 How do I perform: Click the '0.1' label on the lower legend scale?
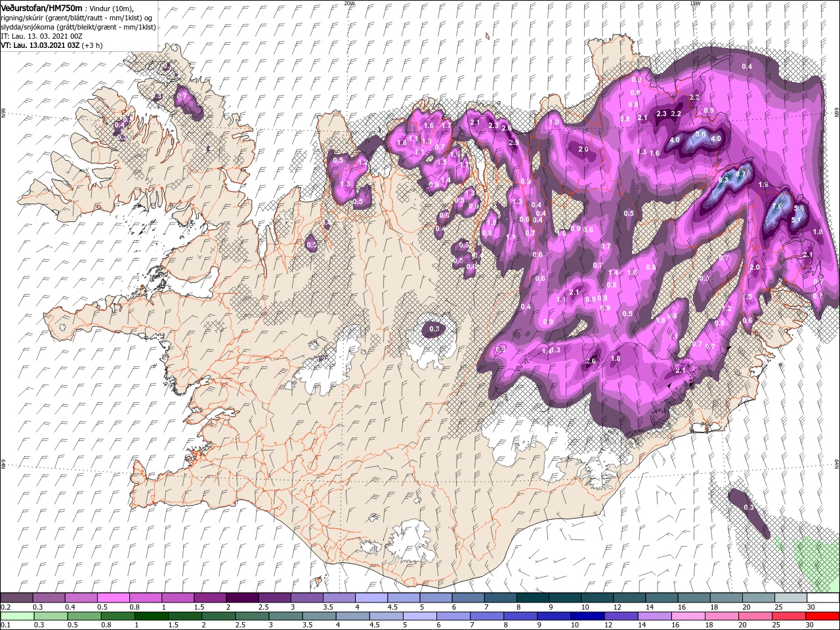pyautogui.click(x=5, y=625)
